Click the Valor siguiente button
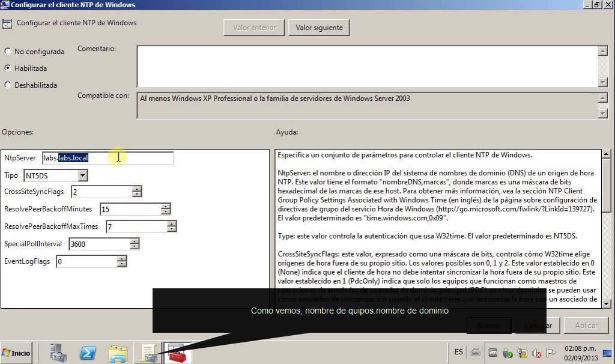Screen dimensions: 615x364 pos(319,28)
